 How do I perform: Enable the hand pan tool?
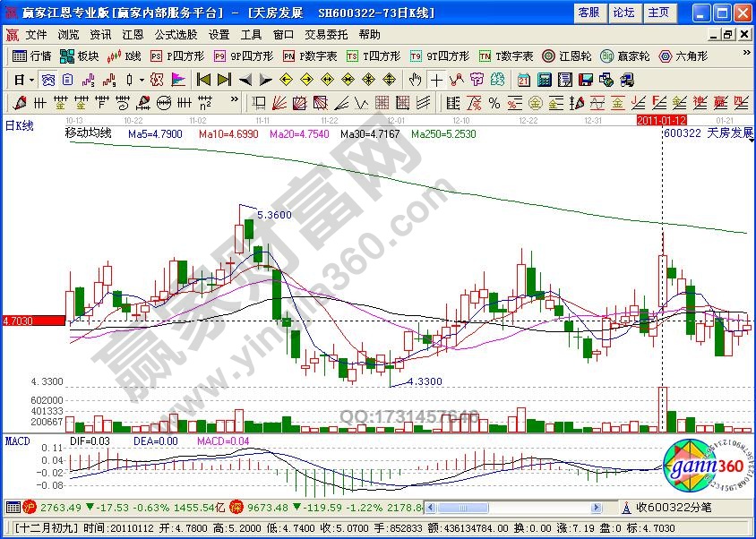[x=416, y=80]
